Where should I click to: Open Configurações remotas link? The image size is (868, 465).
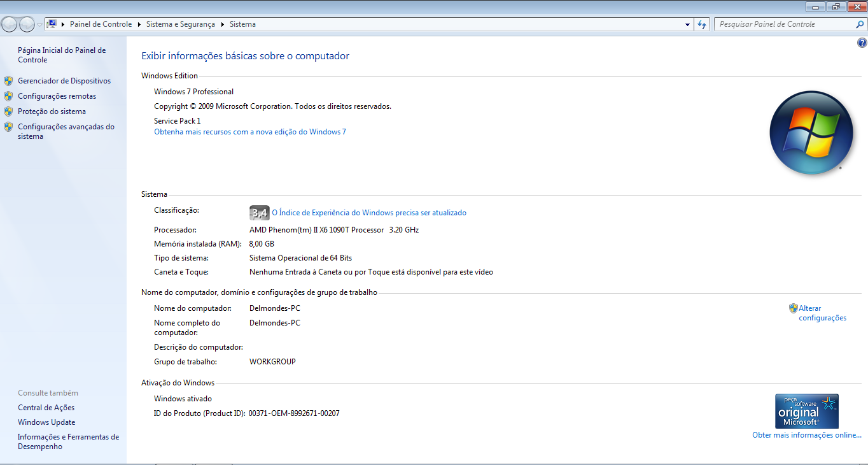pyautogui.click(x=57, y=96)
